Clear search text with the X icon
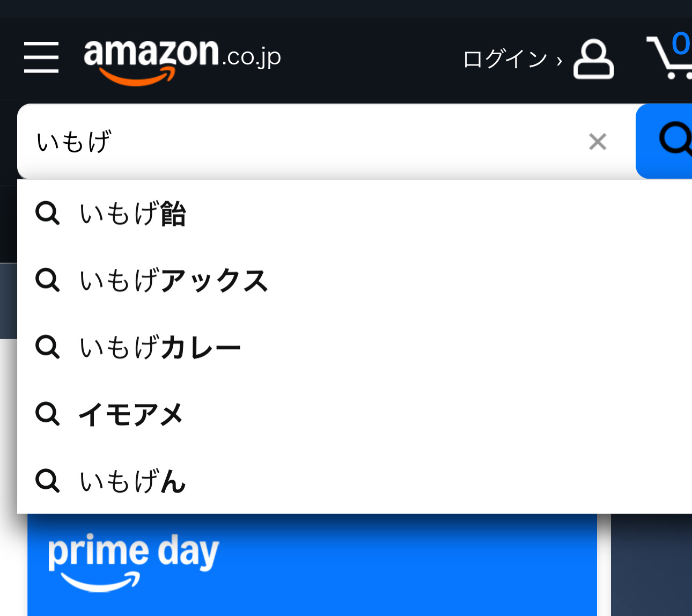The width and height of the screenshot is (692, 616). (598, 142)
